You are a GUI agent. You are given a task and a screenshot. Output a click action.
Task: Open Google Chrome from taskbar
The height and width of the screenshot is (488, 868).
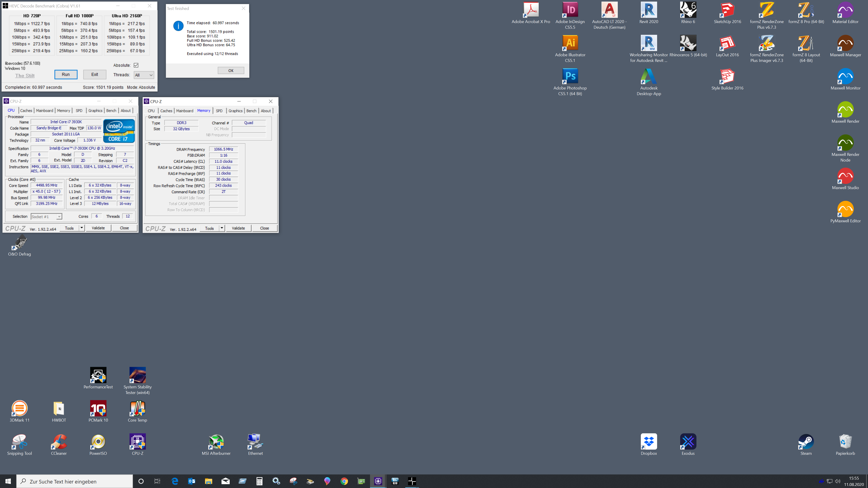click(x=344, y=481)
